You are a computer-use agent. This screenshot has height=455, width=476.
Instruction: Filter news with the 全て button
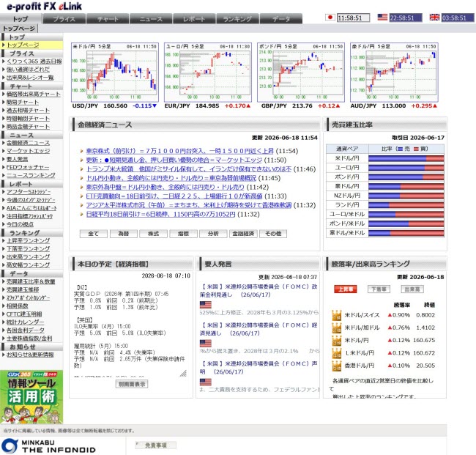pyautogui.click(x=94, y=234)
